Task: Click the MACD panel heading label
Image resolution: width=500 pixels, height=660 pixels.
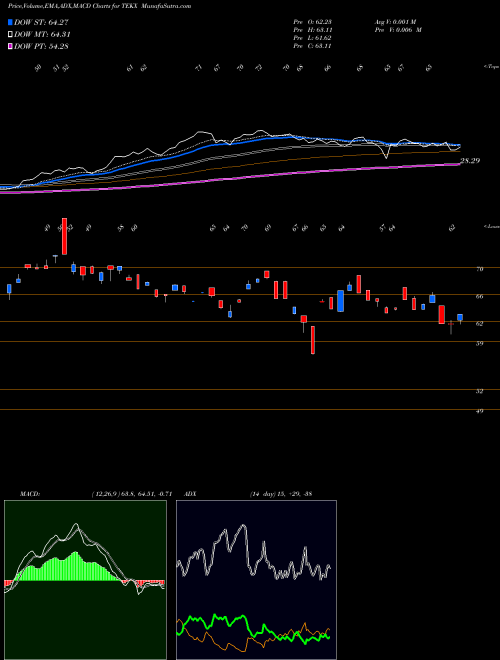Action: pos(29,494)
